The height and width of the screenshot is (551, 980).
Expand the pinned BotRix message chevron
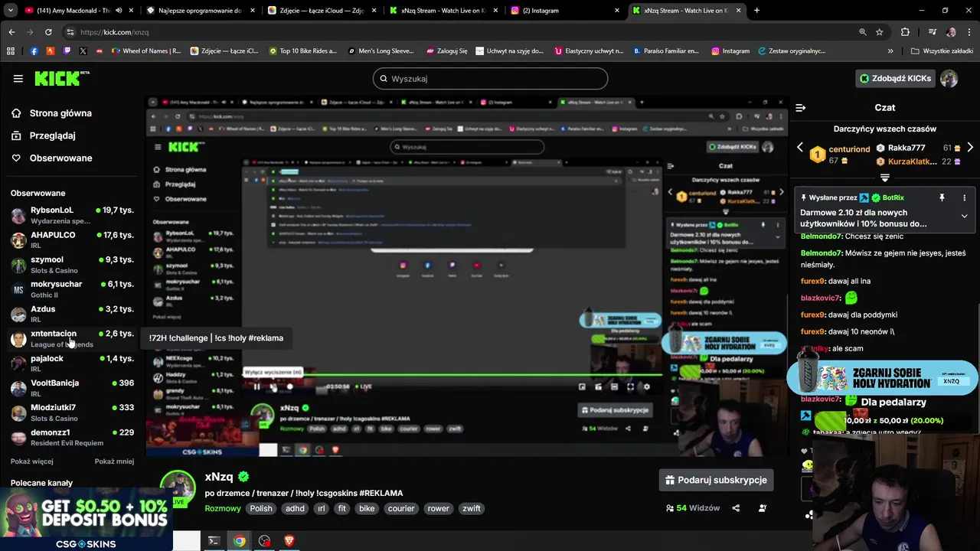click(x=964, y=217)
